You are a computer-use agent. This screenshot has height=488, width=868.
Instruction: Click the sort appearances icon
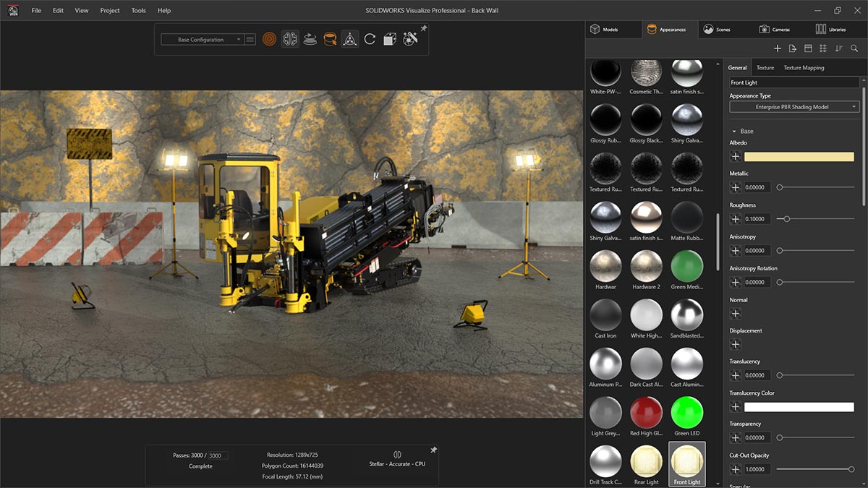[839, 48]
